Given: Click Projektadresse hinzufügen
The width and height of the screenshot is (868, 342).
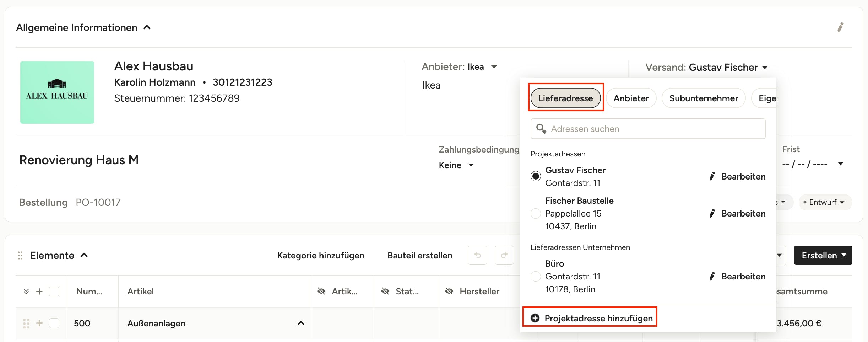Looking at the screenshot, I should tap(591, 318).
